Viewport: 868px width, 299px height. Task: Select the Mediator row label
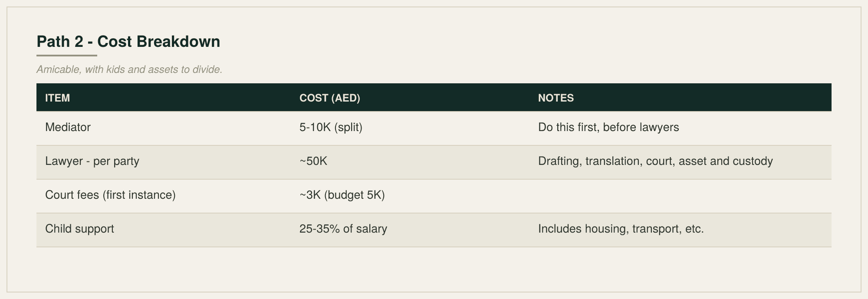[x=68, y=127]
